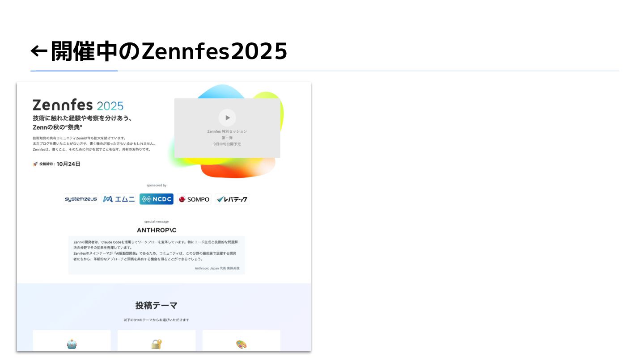Image resolution: width=644 pixels, height=362 pixels.
Task: Open the NCDC sponsor logo
Action: click(157, 199)
